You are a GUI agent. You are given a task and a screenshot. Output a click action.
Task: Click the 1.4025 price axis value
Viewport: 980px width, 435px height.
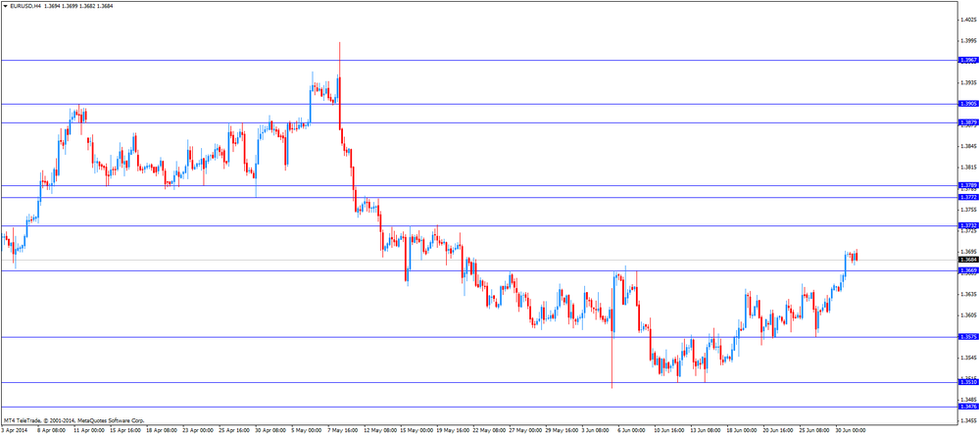pos(968,20)
